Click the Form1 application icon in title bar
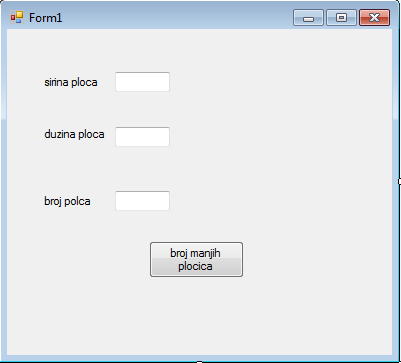Screen dimensions: 401x363 [17, 17]
